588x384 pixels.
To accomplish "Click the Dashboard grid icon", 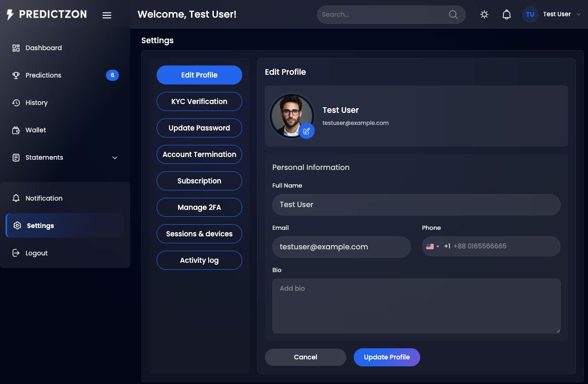I will [16, 48].
